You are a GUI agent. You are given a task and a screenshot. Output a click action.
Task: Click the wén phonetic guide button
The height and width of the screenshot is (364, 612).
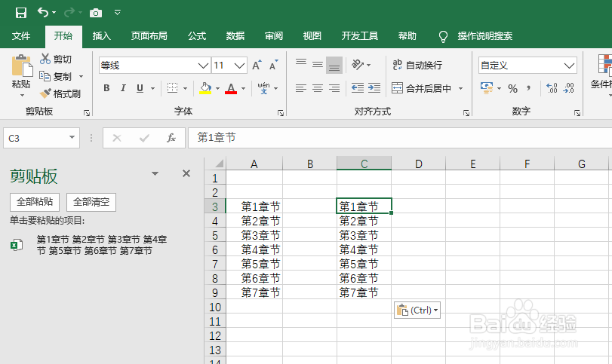(264, 88)
